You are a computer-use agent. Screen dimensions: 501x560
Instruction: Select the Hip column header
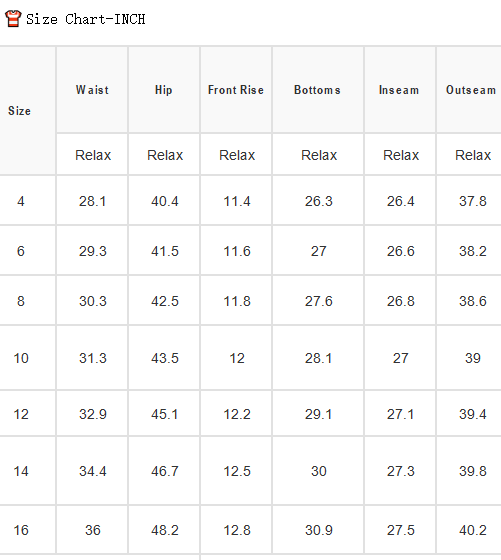pyautogui.click(x=164, y=90)
